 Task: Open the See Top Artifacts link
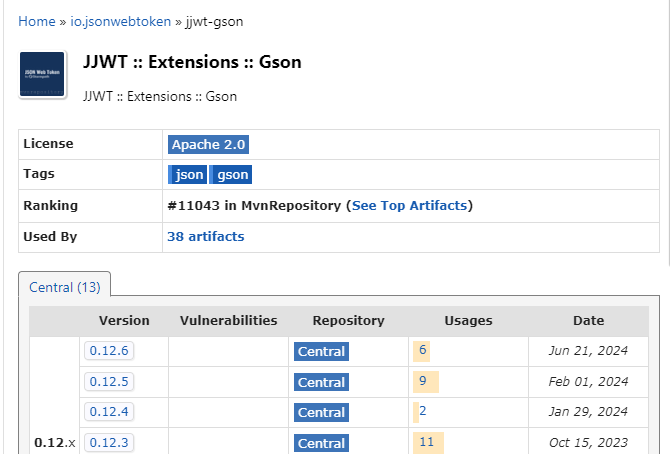409,206
